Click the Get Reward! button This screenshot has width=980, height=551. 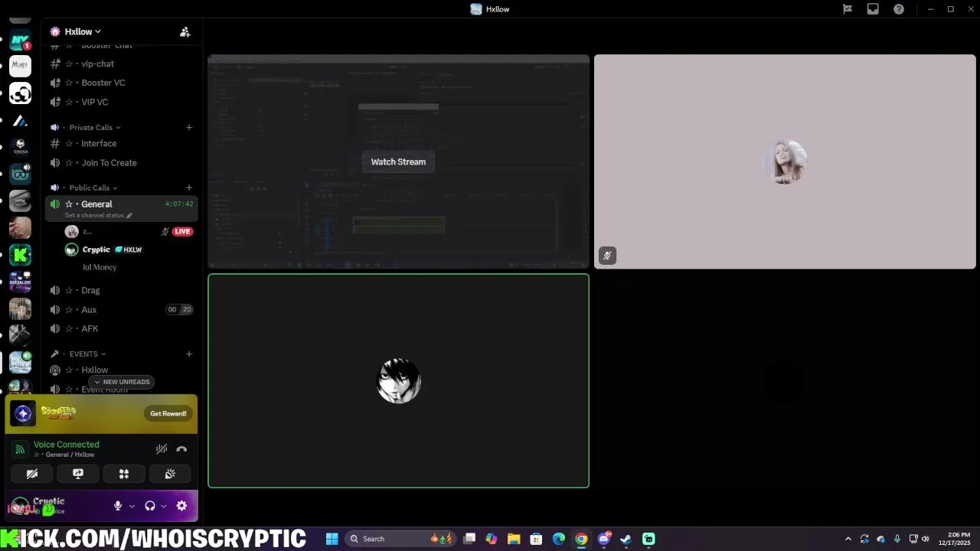click(x=168, y=413)
